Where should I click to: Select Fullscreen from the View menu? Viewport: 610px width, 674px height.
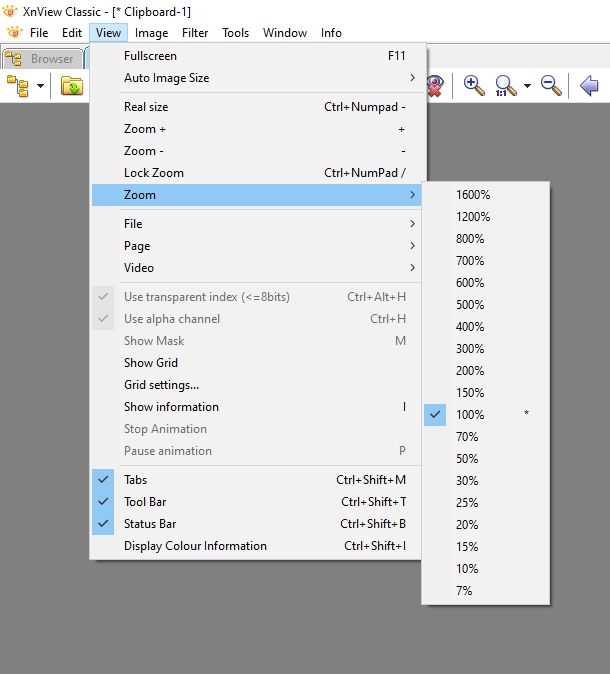point(257,56)
